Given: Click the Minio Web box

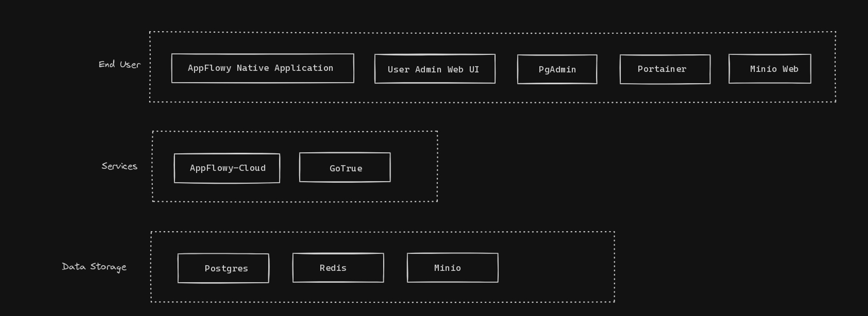Looking at the screenshot, I should 769,69.
